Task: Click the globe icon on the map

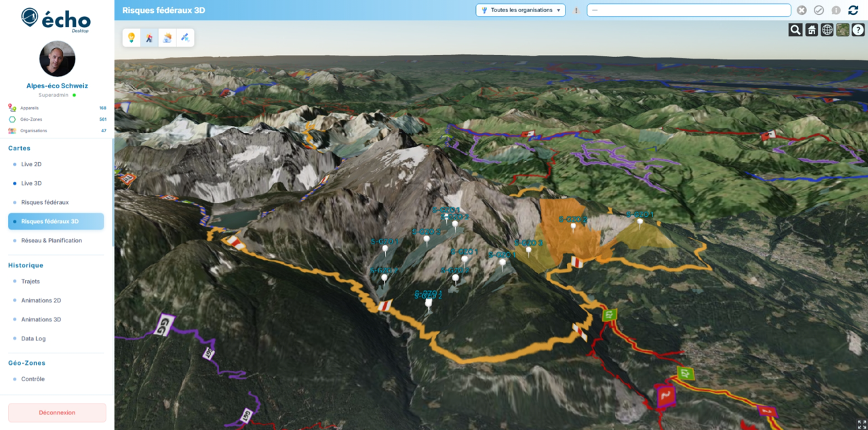Action: 827,30
